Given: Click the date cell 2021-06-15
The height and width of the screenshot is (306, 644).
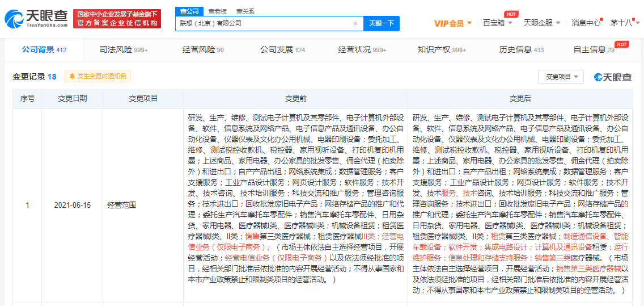Looking at the screenshot, I should (73, 204).
